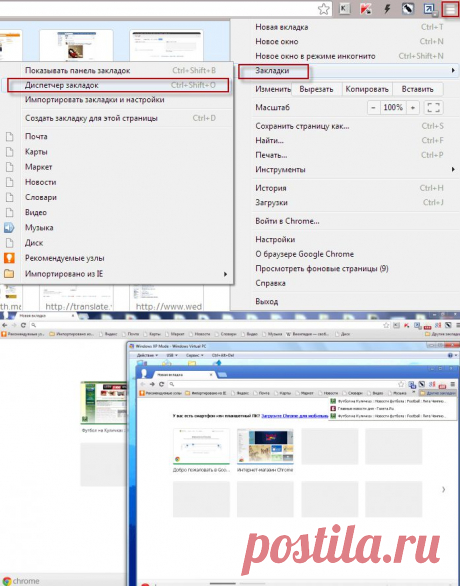Open История from the Chrome menu

271,188
